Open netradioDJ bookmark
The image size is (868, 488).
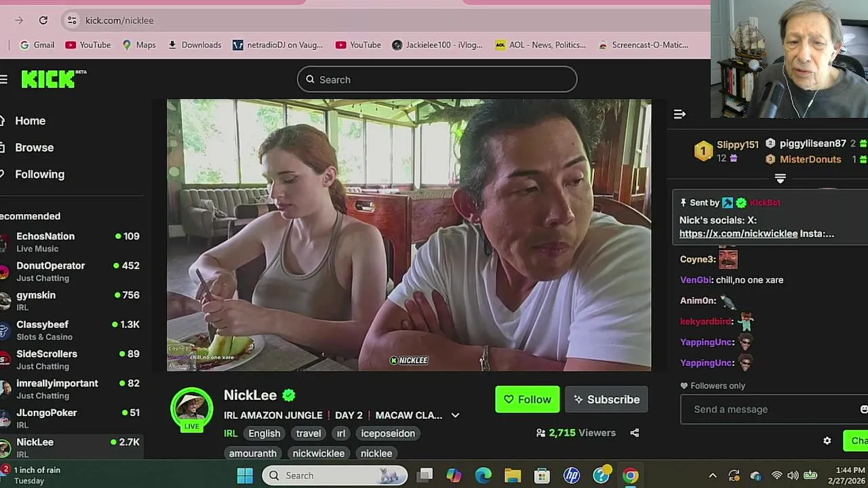[x=277, y=45]
